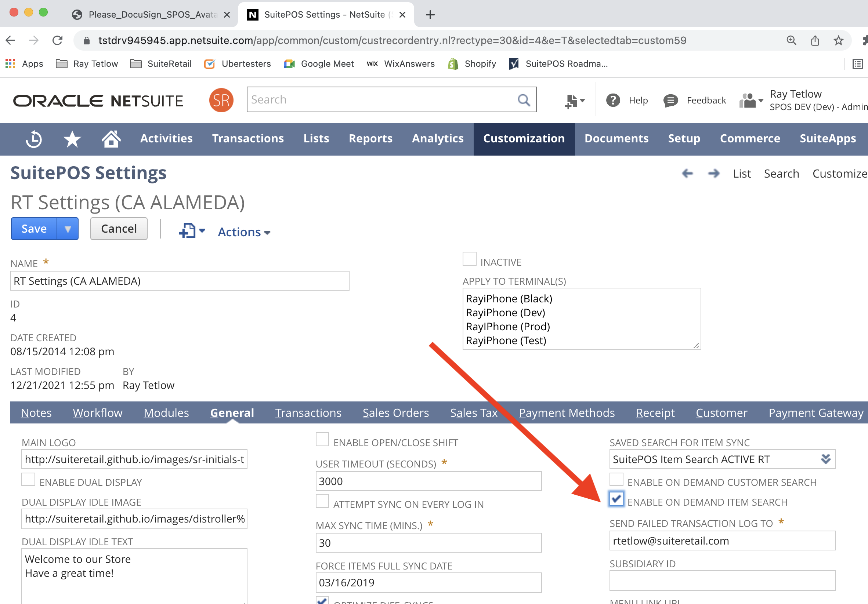Screen dimensions: 868x604
Task: Expand the Save button dropdown arrow
Action: click(68, 229)
